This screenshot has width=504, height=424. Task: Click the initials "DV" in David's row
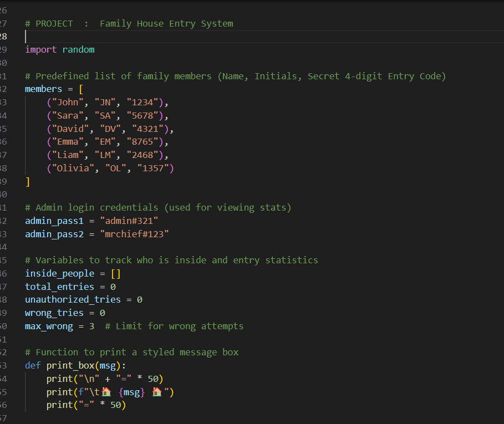point(110,129)
